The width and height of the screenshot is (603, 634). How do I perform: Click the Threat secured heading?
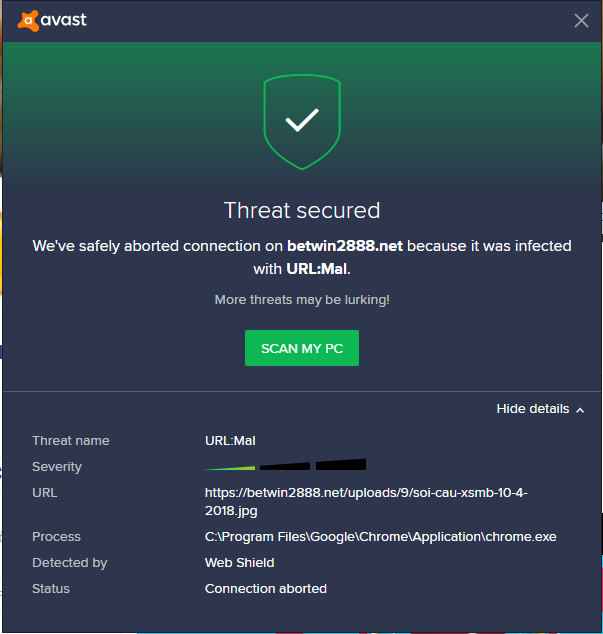pyautogui.click(x=301, y=210)
